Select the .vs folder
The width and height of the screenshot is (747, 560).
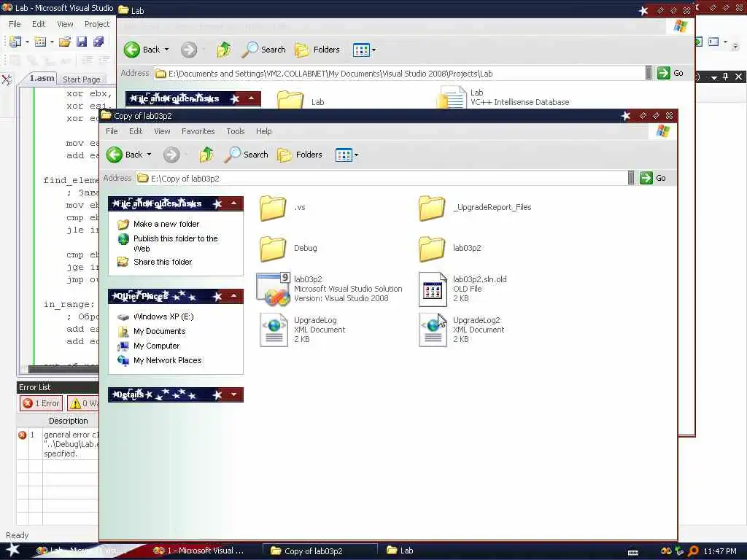282,208
